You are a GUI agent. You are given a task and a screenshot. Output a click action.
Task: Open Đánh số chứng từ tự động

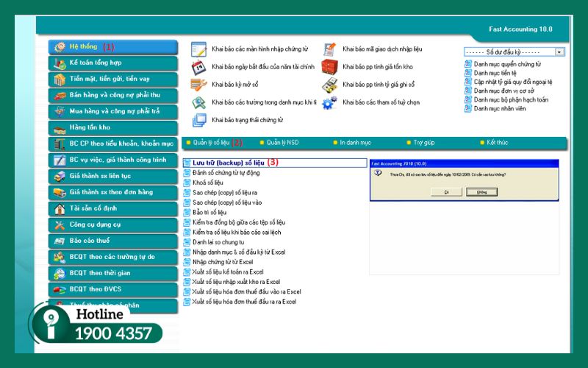[226, 173]
